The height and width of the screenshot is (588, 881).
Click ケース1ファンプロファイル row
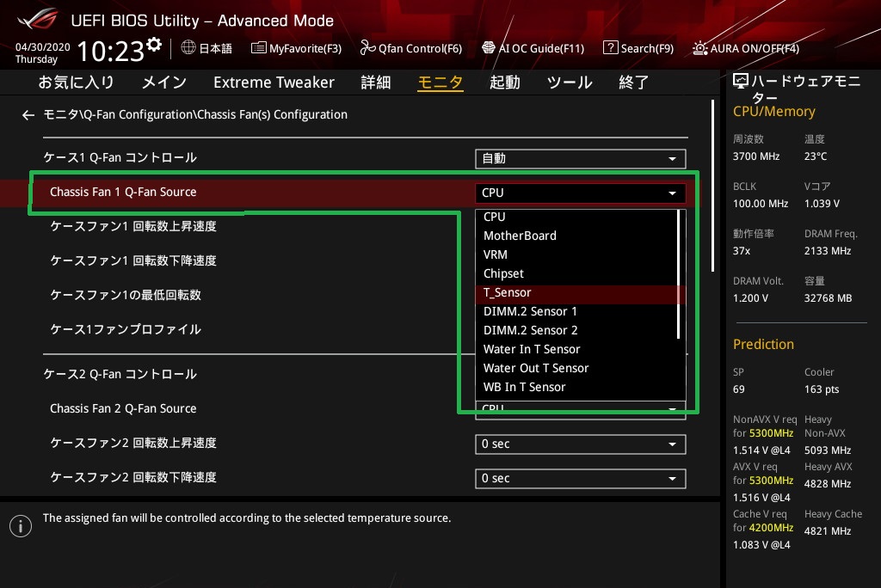[x=126, y=329]
